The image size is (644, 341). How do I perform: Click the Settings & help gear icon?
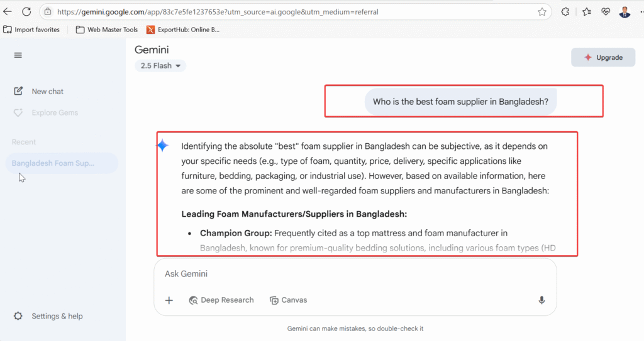(x=18, y=316)
